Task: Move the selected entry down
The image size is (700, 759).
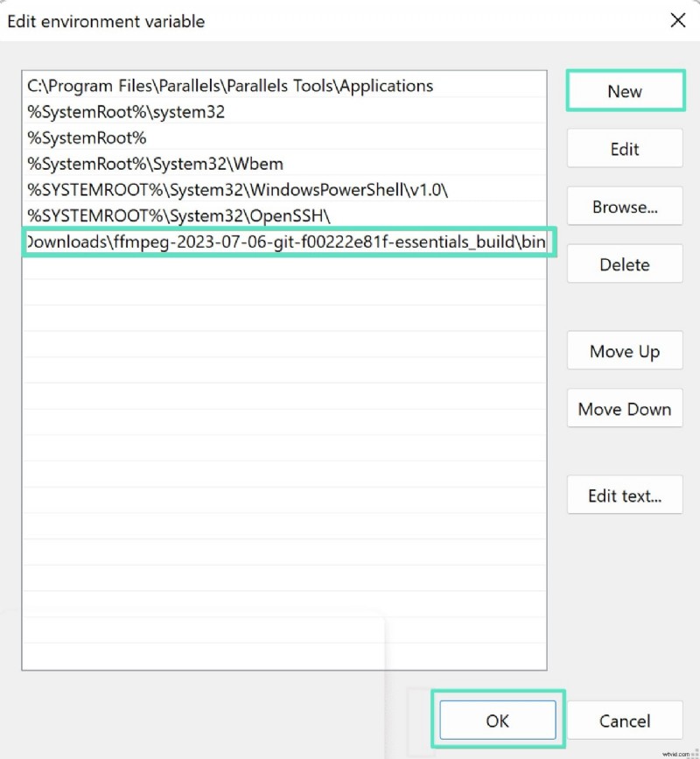Action: click(625, 409)
